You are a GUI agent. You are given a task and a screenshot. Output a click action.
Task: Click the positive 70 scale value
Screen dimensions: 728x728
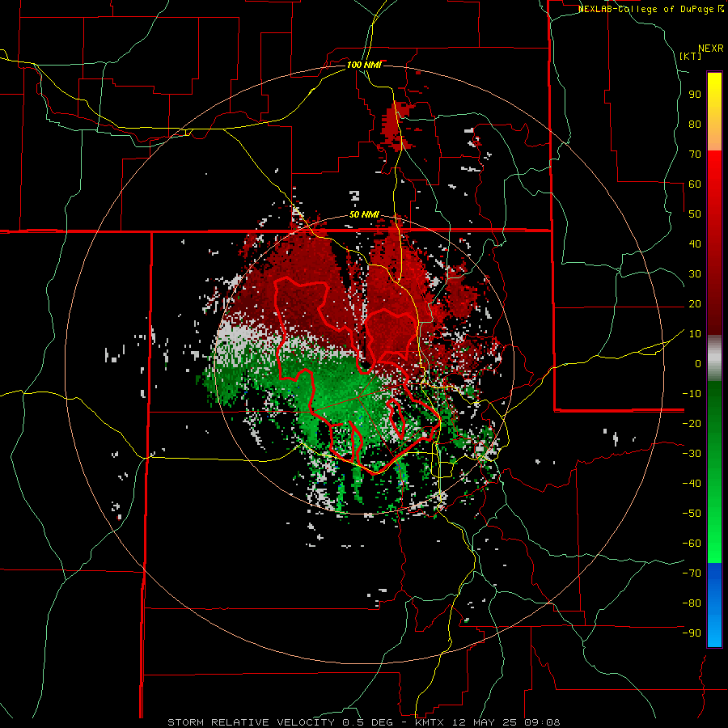pos(695,154)
